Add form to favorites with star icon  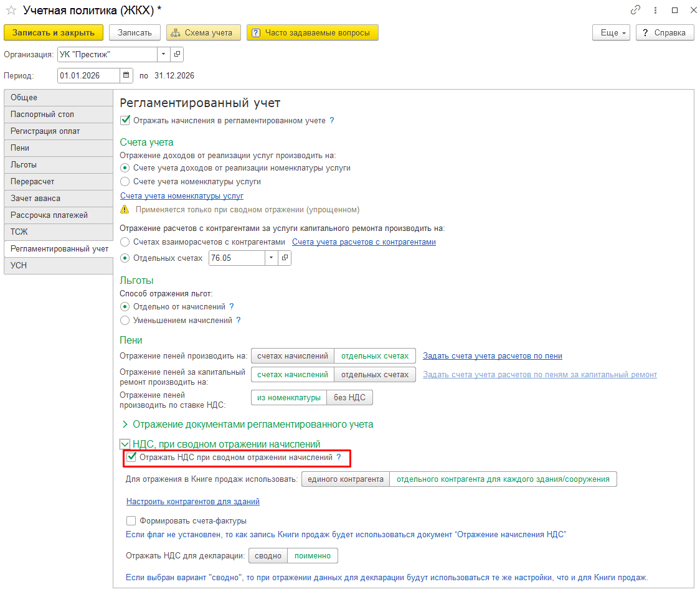pyautogui.click(x=11, y=11)
